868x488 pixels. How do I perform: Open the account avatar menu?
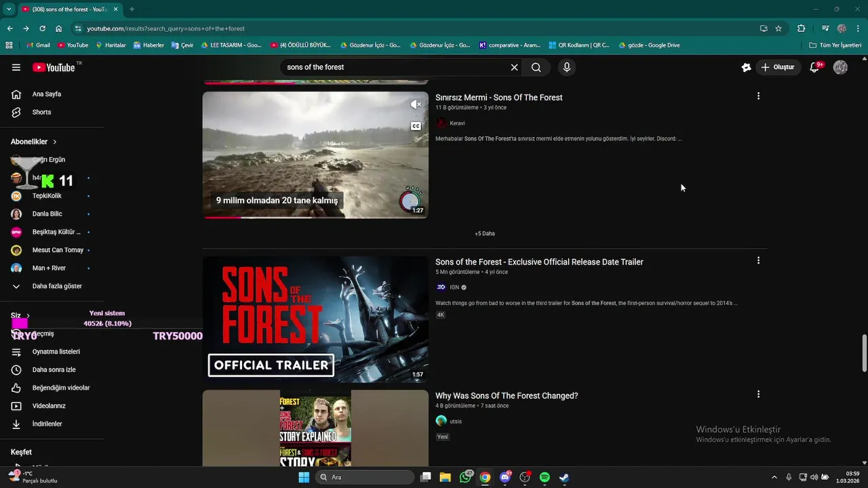pyautogui.click(x=840, y=67)
